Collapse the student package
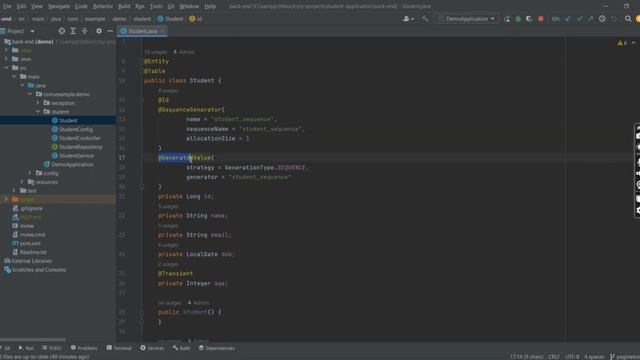Viewport: 640px width, 360px height. coord(38,111)
